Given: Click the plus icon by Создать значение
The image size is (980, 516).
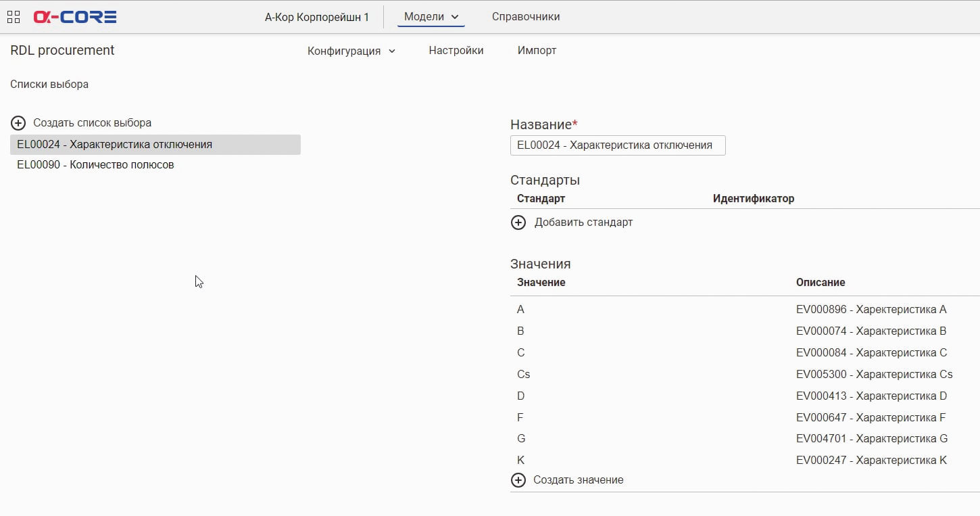Looking at the screenshot, I should [518, 480].
